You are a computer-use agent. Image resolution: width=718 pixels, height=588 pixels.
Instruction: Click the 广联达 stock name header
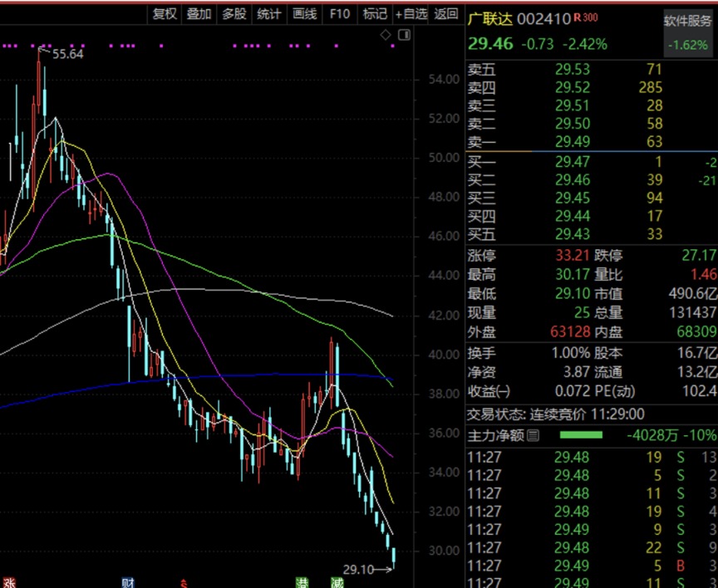(x=490, y=19)
